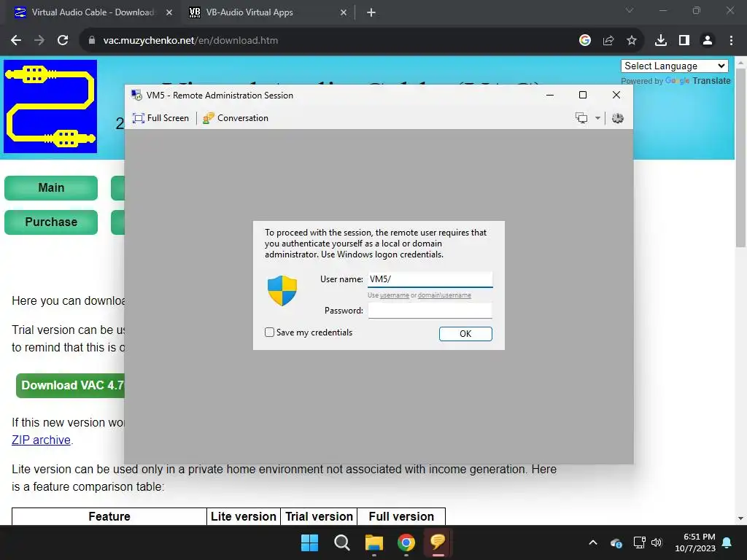Click the OK button in the authentication dialog

click(465, 334)
